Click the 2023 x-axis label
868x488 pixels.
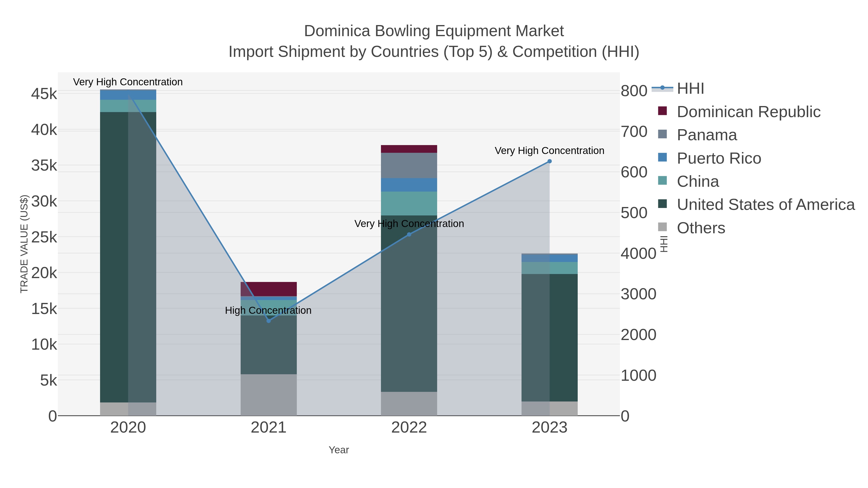[x=549, y=428]
